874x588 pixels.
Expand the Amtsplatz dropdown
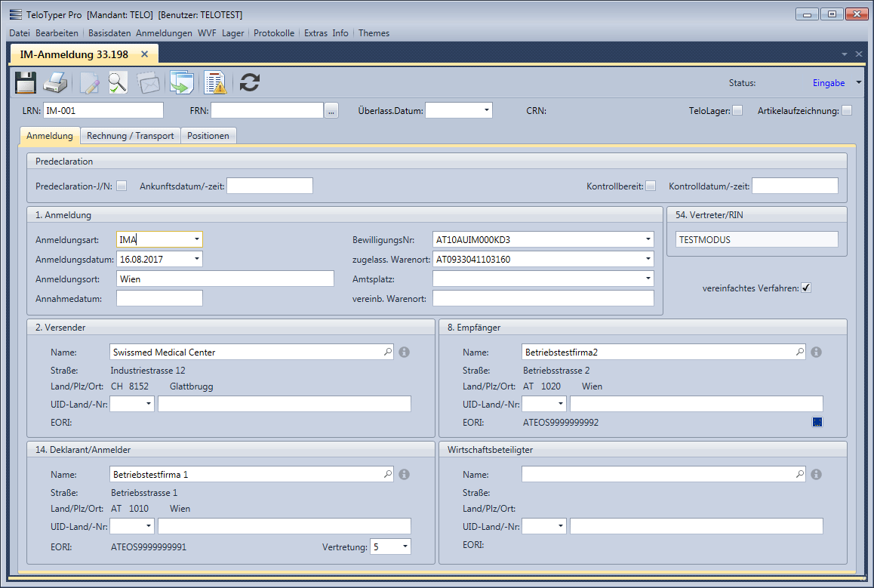coord(648,278)
